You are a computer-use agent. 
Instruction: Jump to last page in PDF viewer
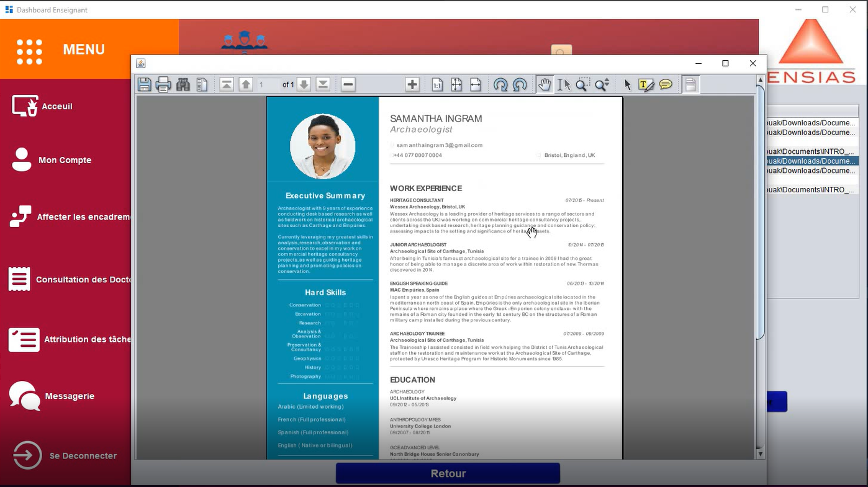pos(323,85)
